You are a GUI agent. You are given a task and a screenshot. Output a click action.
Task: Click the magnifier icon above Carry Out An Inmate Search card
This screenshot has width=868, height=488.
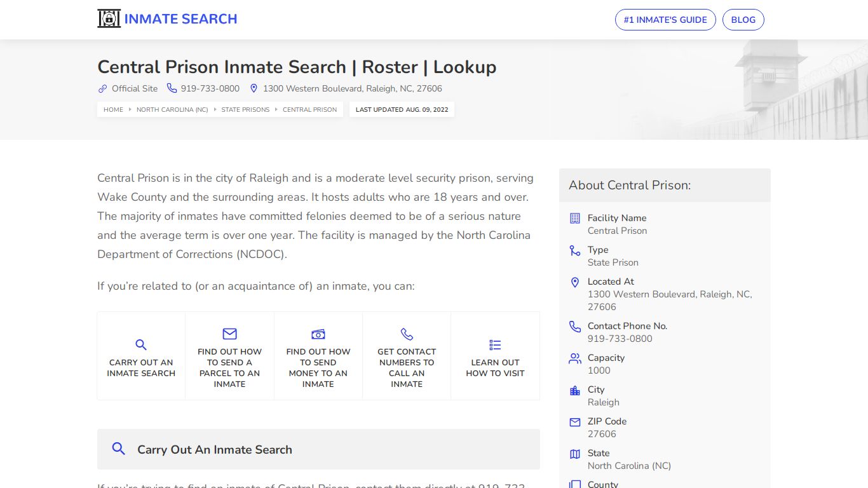pyautogui.click(x=141, y=345)
